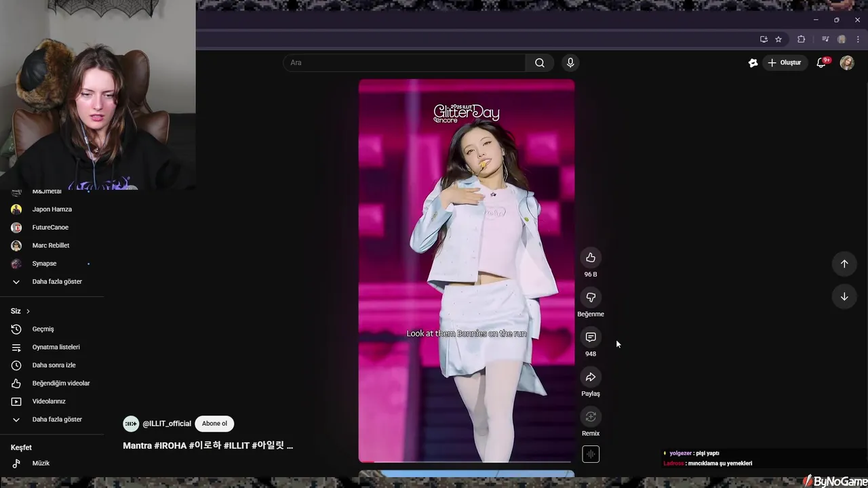This screenshot has width=868, height=488.
Task: Go to previous short with up arrow
Action: [844, 264]
